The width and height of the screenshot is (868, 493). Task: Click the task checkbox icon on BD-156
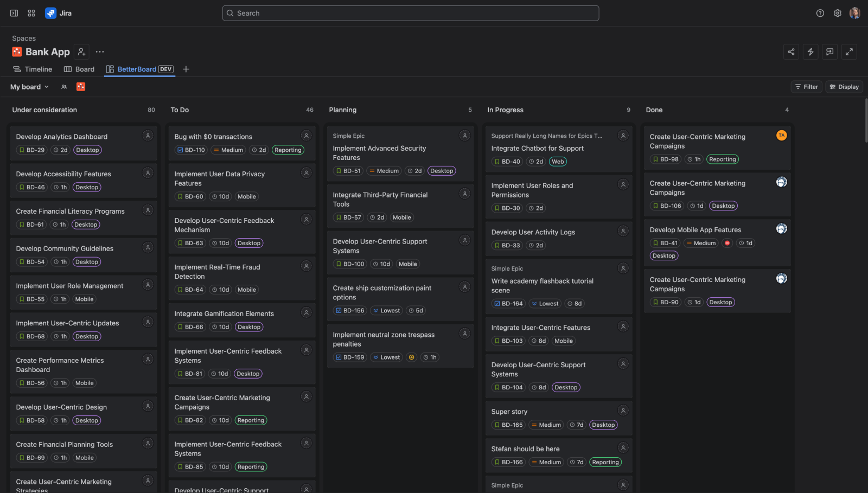tap(339, 311)
